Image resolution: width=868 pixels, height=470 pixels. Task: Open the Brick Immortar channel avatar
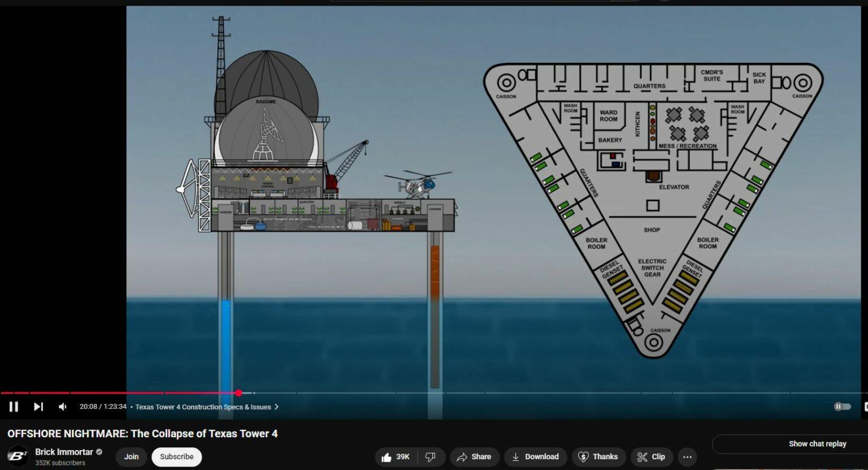click(18, 456)
